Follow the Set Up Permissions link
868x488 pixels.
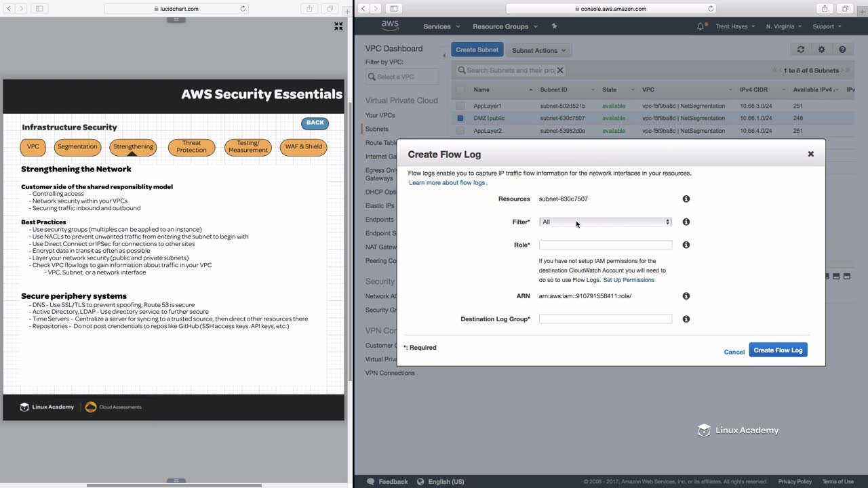point(629,280)
